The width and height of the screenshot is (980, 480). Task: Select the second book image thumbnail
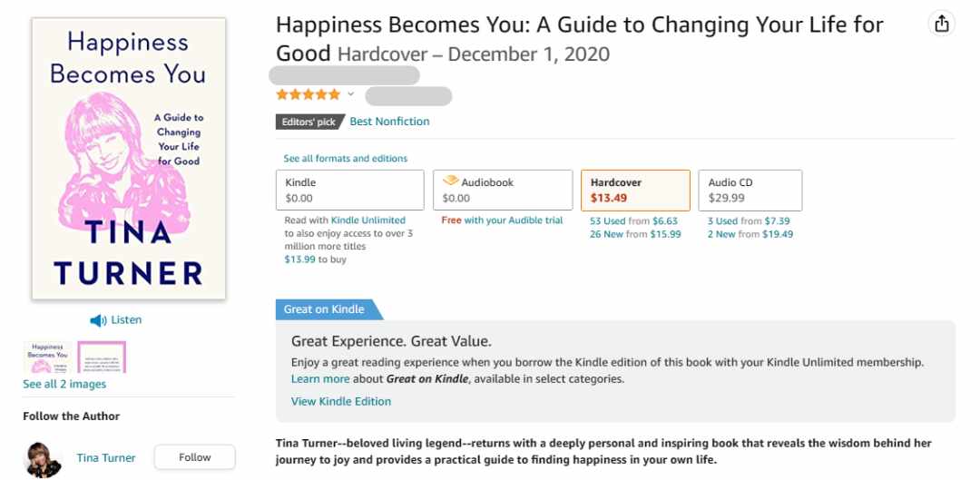[102, 357]
